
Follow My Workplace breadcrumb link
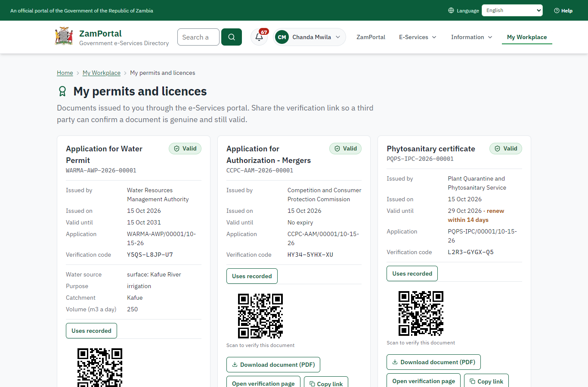click(x=102, y=73)
